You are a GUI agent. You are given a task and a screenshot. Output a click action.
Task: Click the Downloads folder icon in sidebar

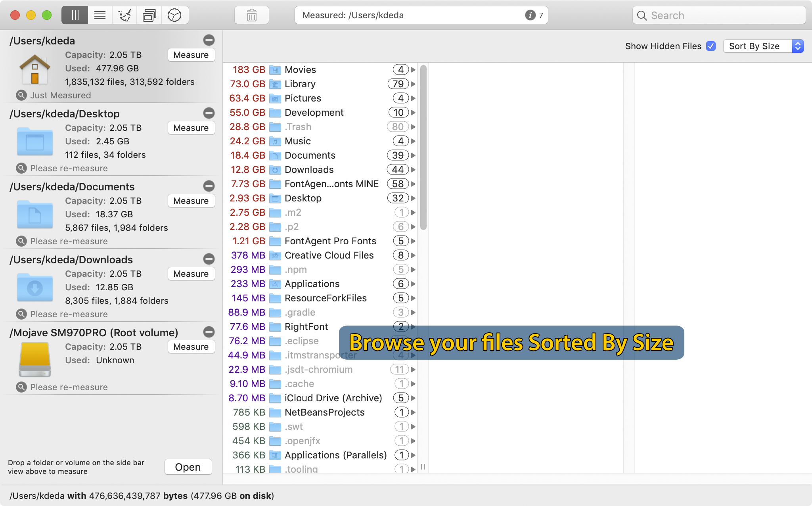pos(35,288)
